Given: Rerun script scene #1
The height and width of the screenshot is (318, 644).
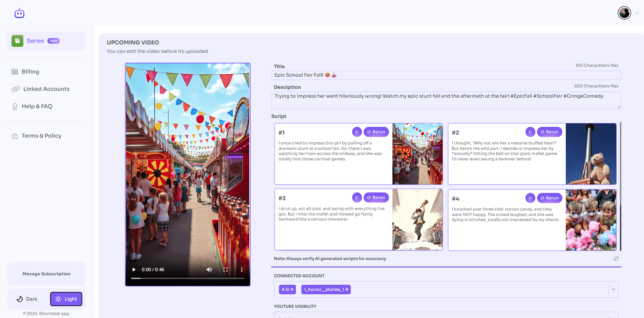Looking at the screenshot, I should point(376,132).
